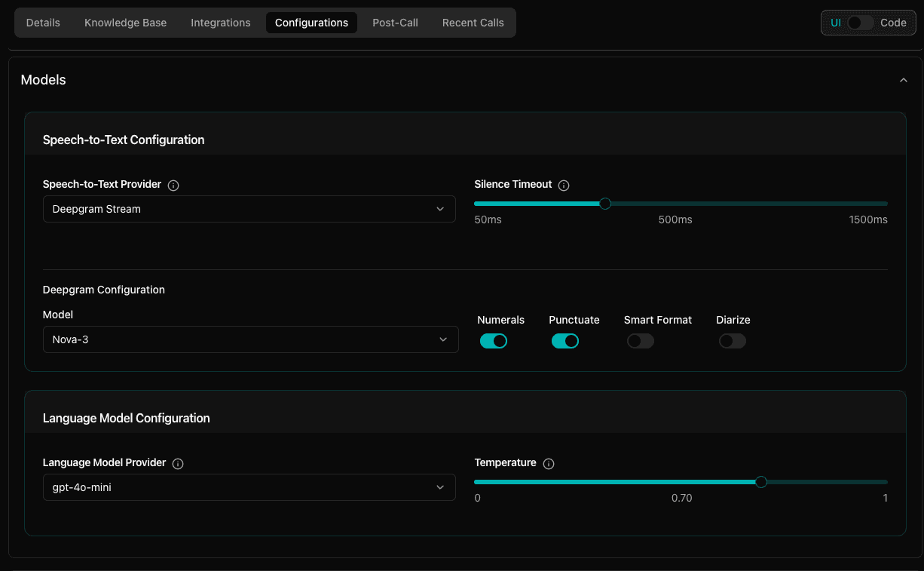Image resolution: width=924 pixels, height=571 pixels.
Task: Click the Temperature info icon
Action: (x=548, y=463)
